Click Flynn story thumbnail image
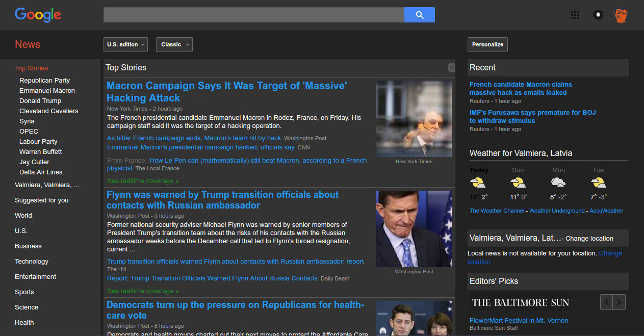Image resolution: width=644 pixels, height=336 pixels. tap(414, 229)
